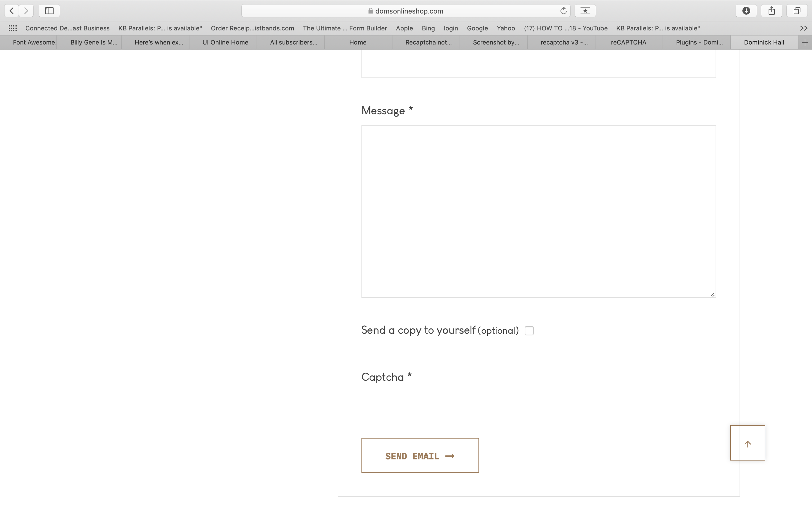
Task: Expand the bookmarks overflow chevron
Action: point(803,28)
